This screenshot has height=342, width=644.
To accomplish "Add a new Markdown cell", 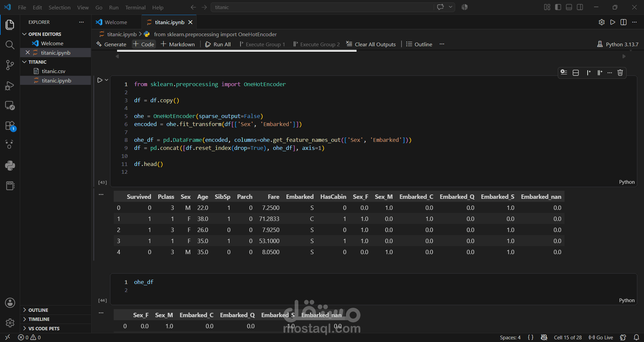I will point(178,44).
